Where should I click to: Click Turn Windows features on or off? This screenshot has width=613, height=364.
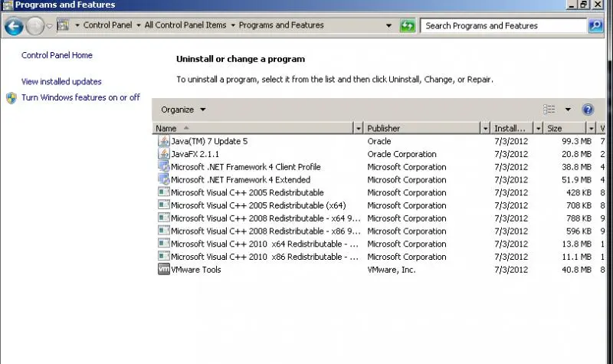click(x=80, y=97)
